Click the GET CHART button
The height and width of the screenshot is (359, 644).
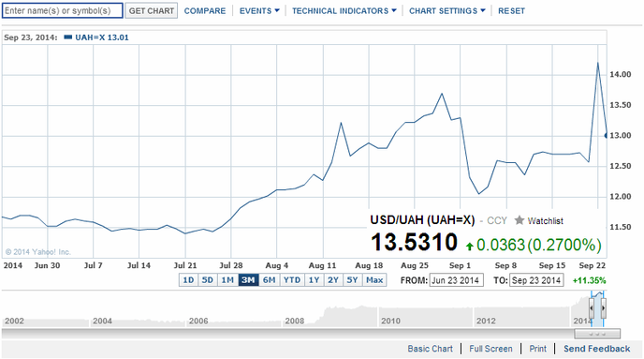pyautogui.click(x=151, y=11)
